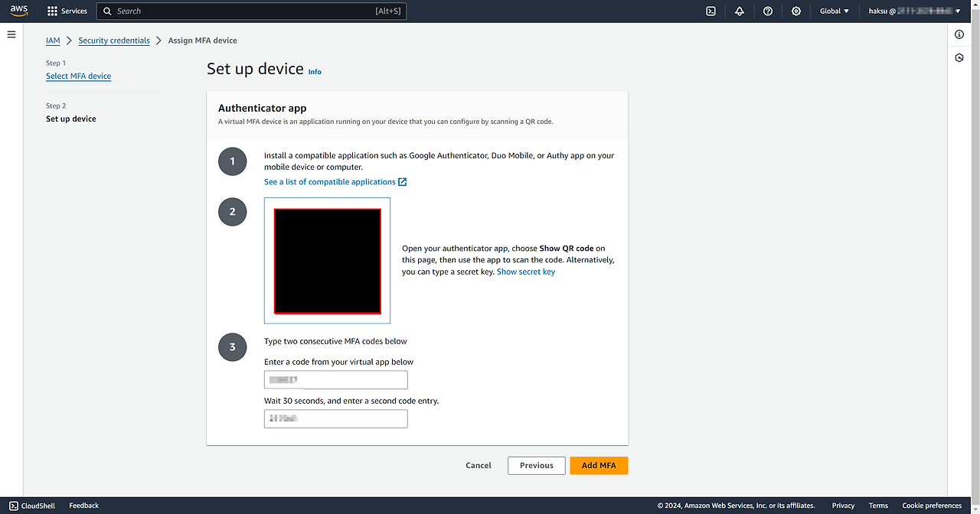Click the hexagon icon in right sidebar
Viewport: 980px width, 514px height.
tap(959, 58)
